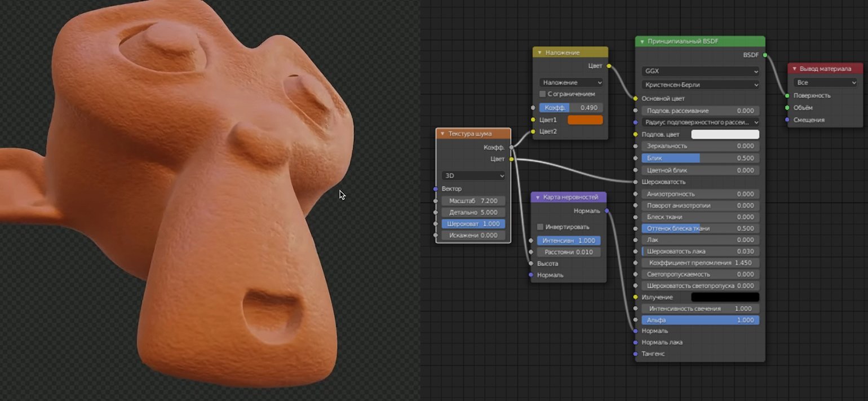Screen dimensions: 868x401
Task: Click the Цвет output socket of Текстура шума
Action: (x=511, y=159)
